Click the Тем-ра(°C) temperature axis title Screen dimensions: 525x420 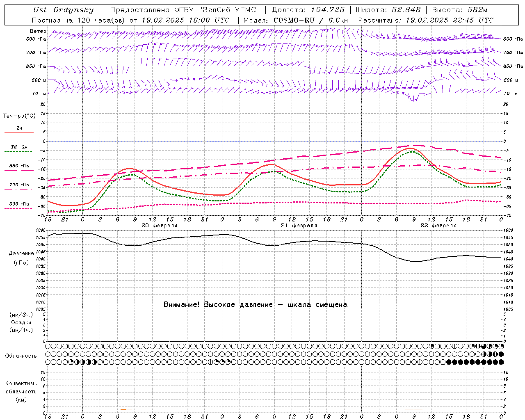coord(19,116)
